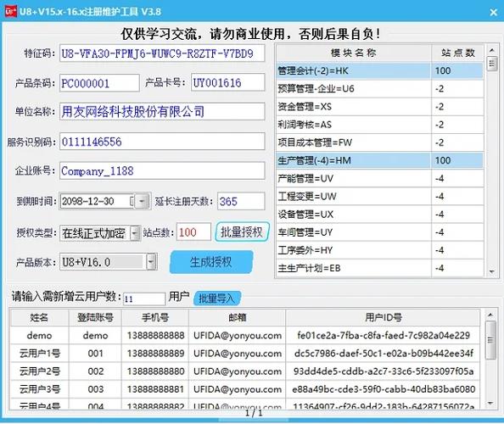The height and width of the screenshot is (424, 504).
Task: Click the 姓名 column header
Action: pyautogui.click(x=39, y=317)
